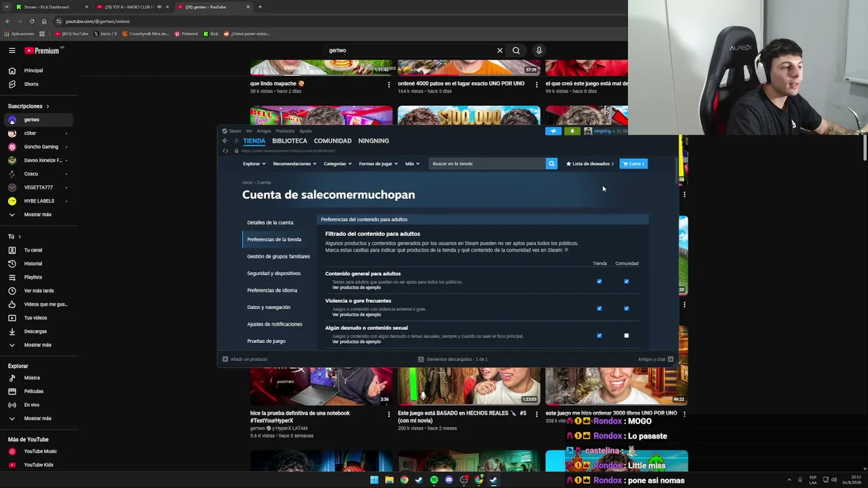Expand Mostrar más under Suscripciones

37,215
